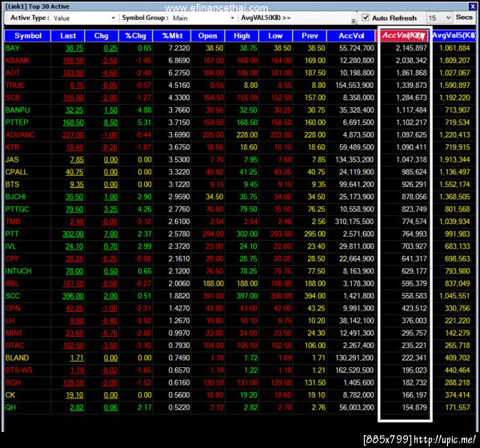The image size is (480, 448).
Task: Sort by the Last column header
Action: 68,36
